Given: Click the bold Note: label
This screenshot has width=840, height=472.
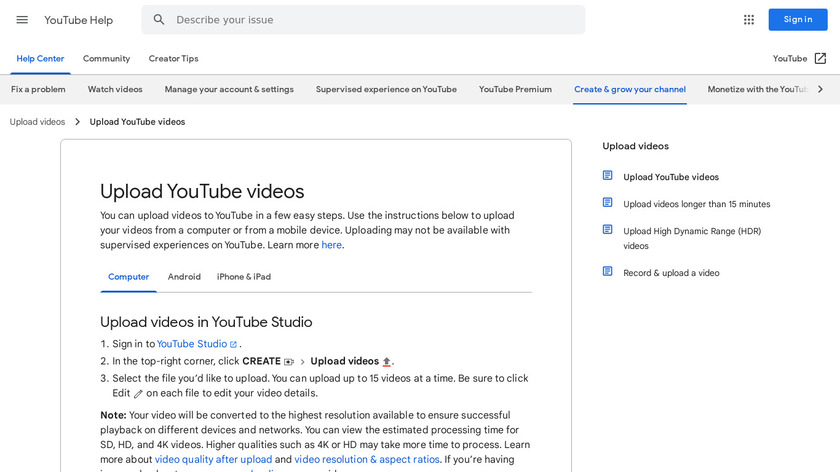Looking at the screenshot, I should 113,415.
